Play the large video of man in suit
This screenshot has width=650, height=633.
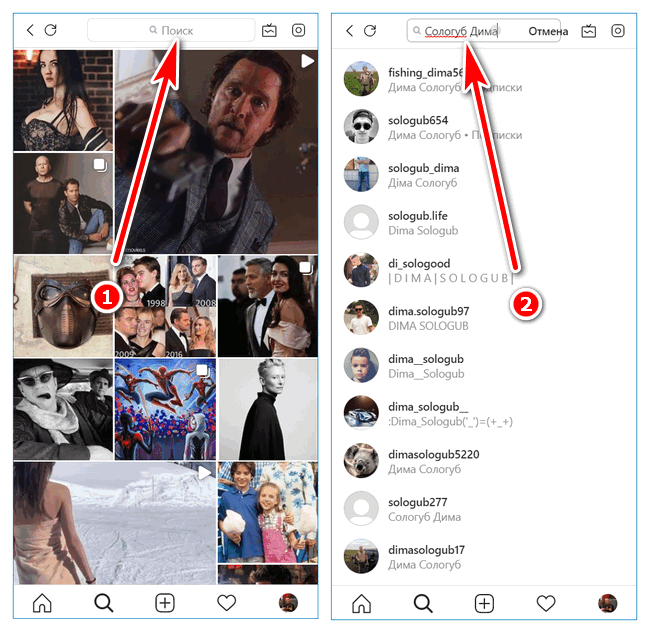click(216, 152)
